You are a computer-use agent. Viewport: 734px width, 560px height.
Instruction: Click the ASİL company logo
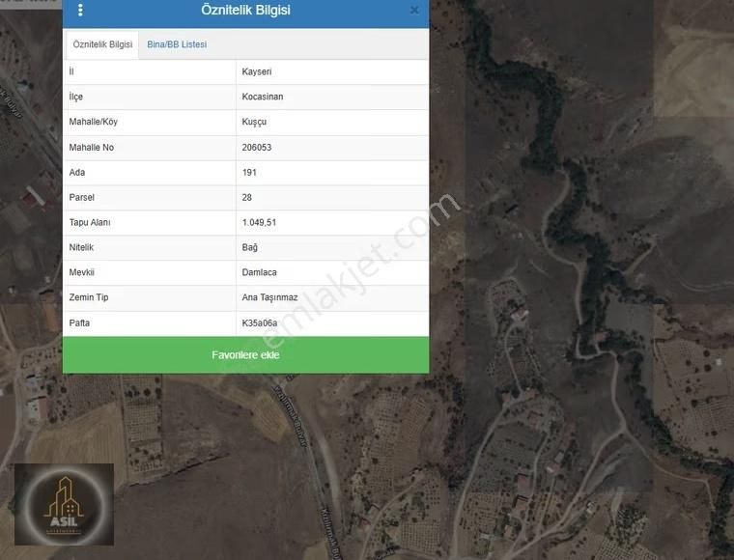pyautogui.click(x=64, y=504)
